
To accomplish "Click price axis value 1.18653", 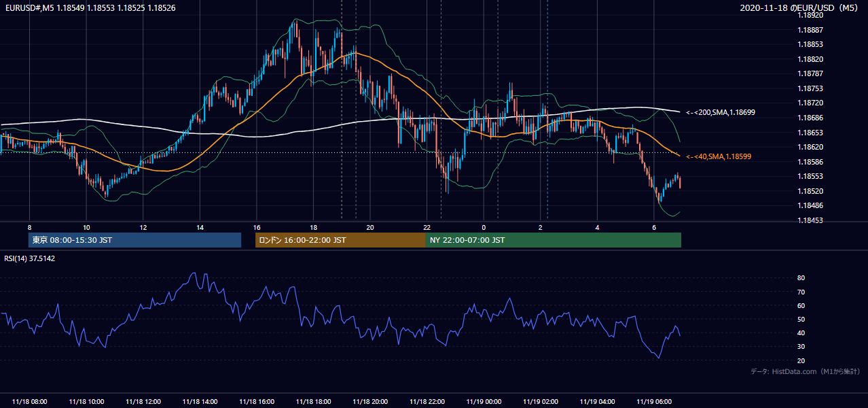I will [x=810, y=133].
